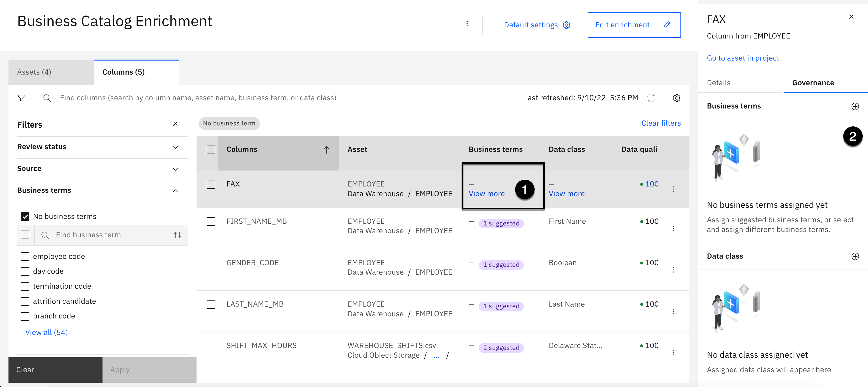Open the Details tab in side panel
868x387 pixels.
click(718, 83)
